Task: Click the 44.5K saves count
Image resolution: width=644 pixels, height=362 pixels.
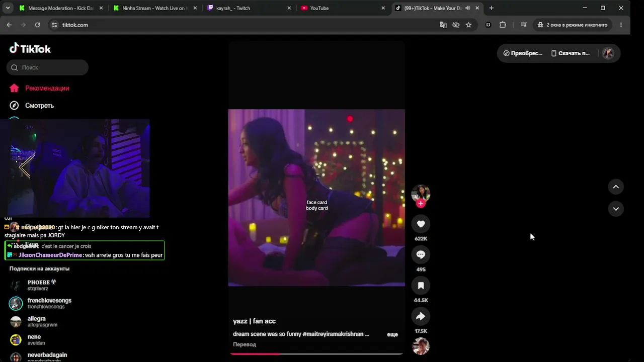Action: pos(421,300)
